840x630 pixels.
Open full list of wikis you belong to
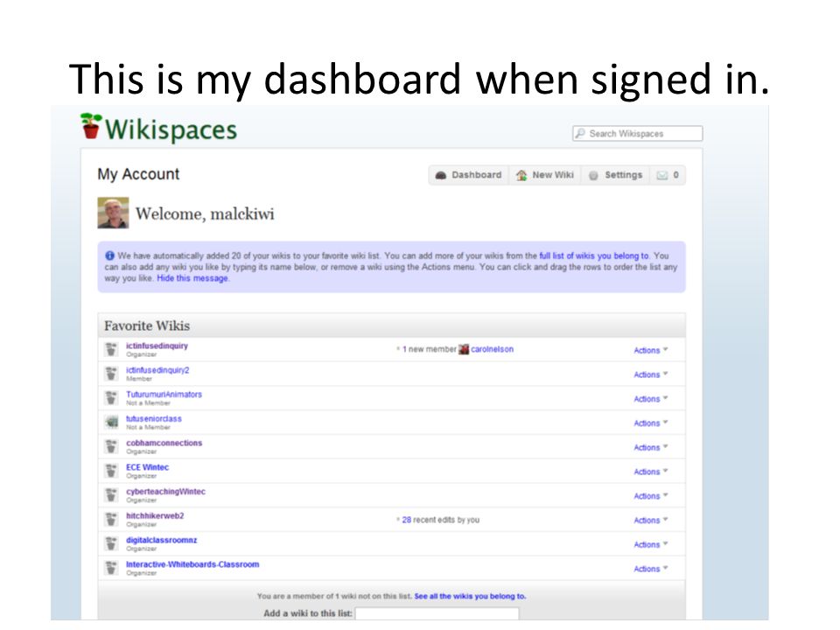tap(593, 255)
